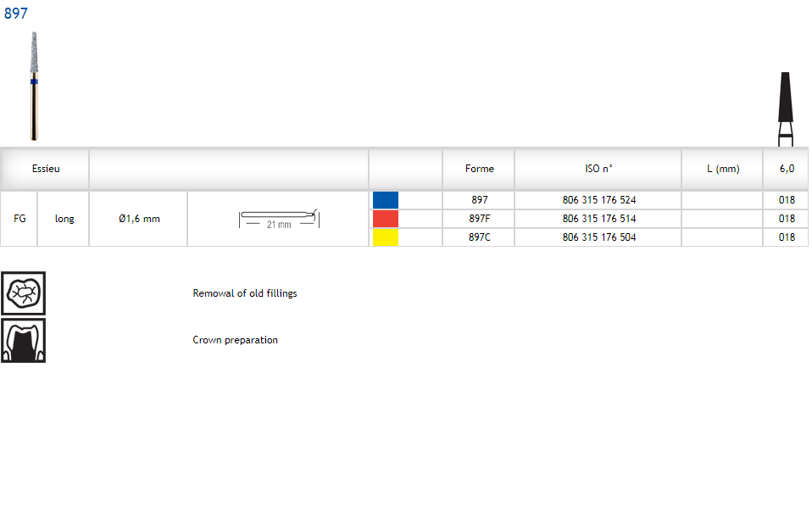Click the 897 page title
Screen dimensions: 812x524
coord(16,14)
